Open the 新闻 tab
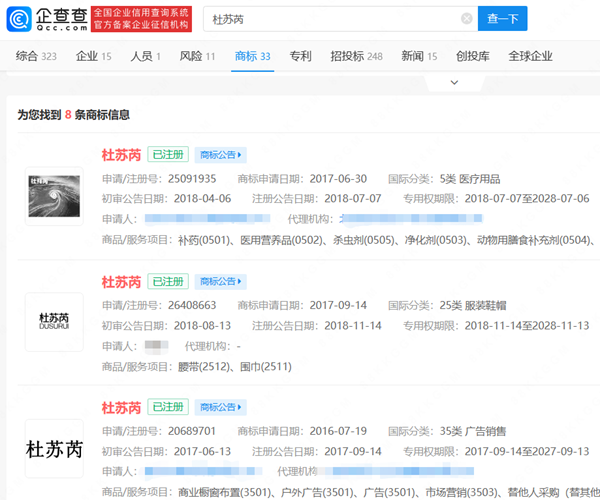The image size is (600, 500). pyautogui.click(x=418, y=57)
